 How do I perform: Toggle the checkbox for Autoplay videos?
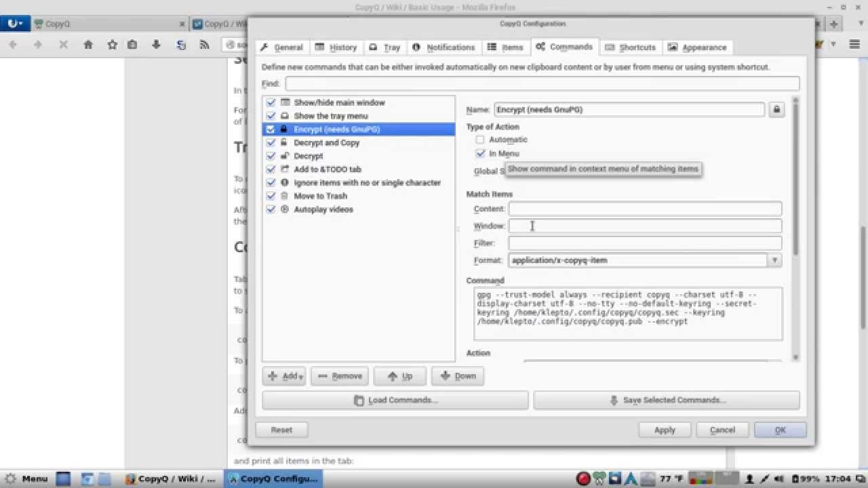(271, 209)
